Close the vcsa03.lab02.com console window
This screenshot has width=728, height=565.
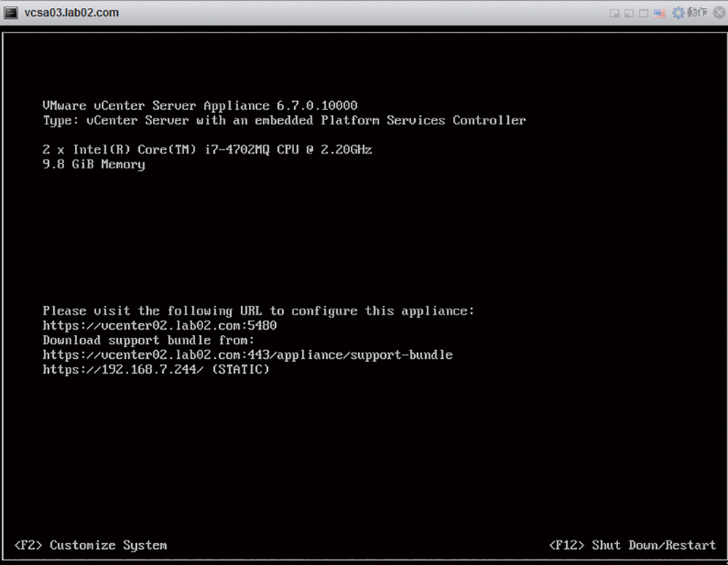pos(719,12)
